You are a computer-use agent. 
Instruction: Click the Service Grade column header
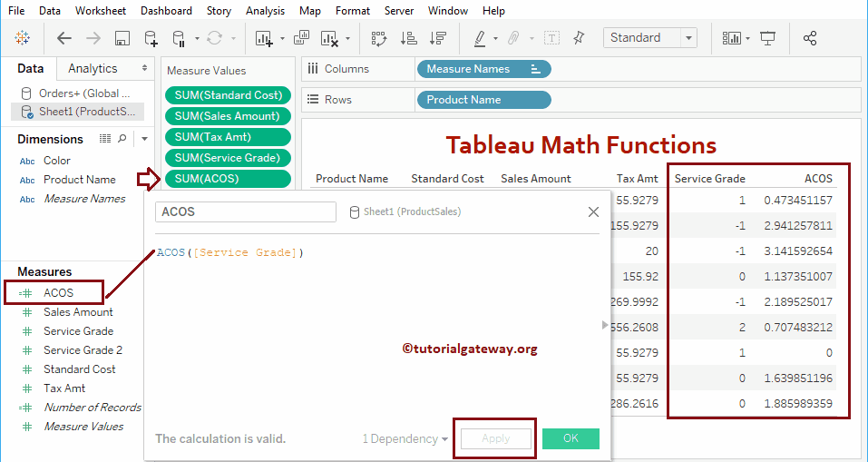(x=709, y=179)
